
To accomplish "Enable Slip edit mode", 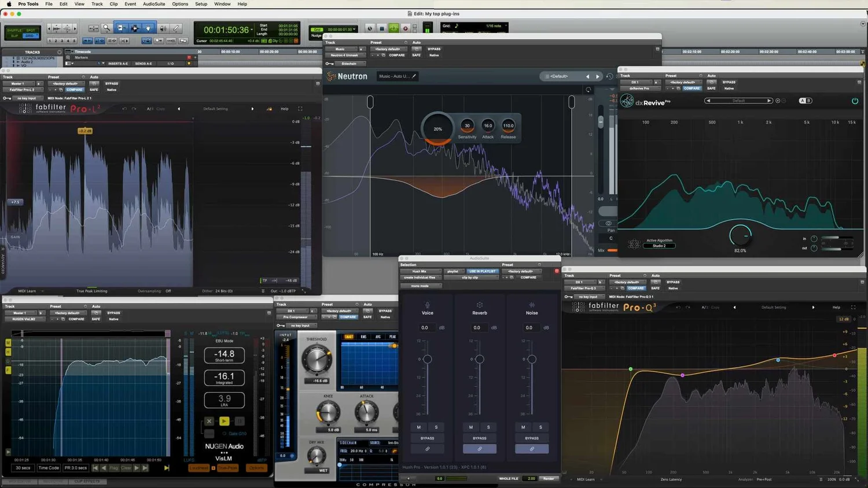I will [x=14, y=36].
